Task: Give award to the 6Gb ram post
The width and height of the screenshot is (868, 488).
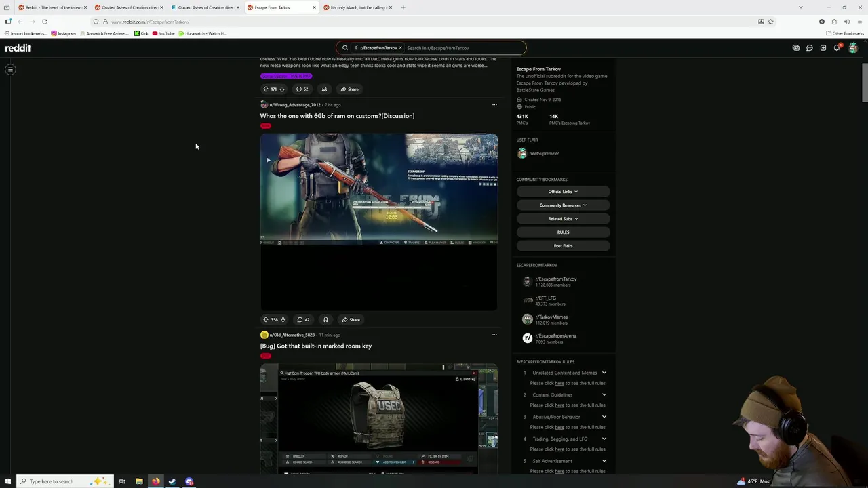Action: tap(325, 319)
